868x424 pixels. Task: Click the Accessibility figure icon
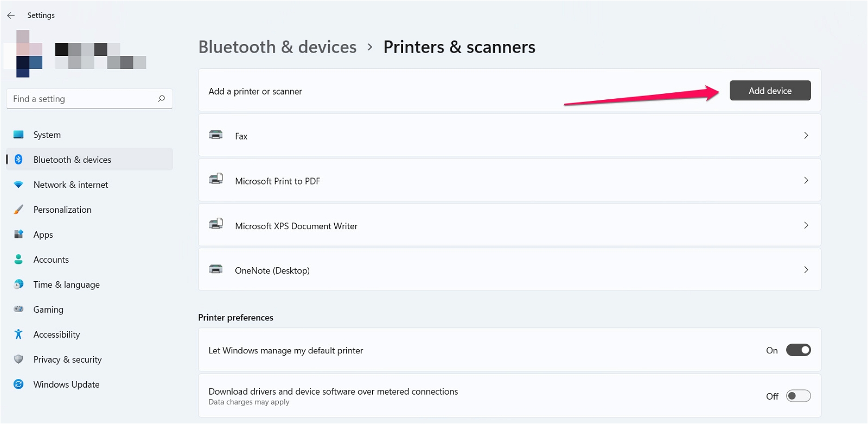coord(18,334)
